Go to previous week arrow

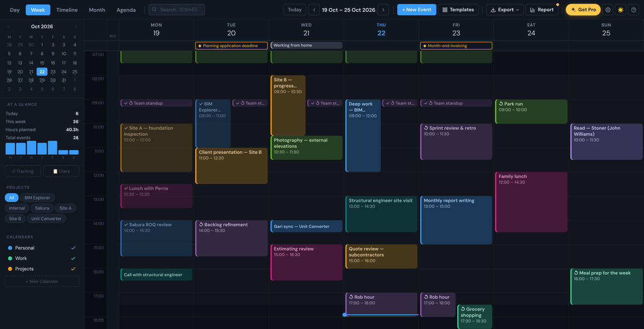[314, 10]
